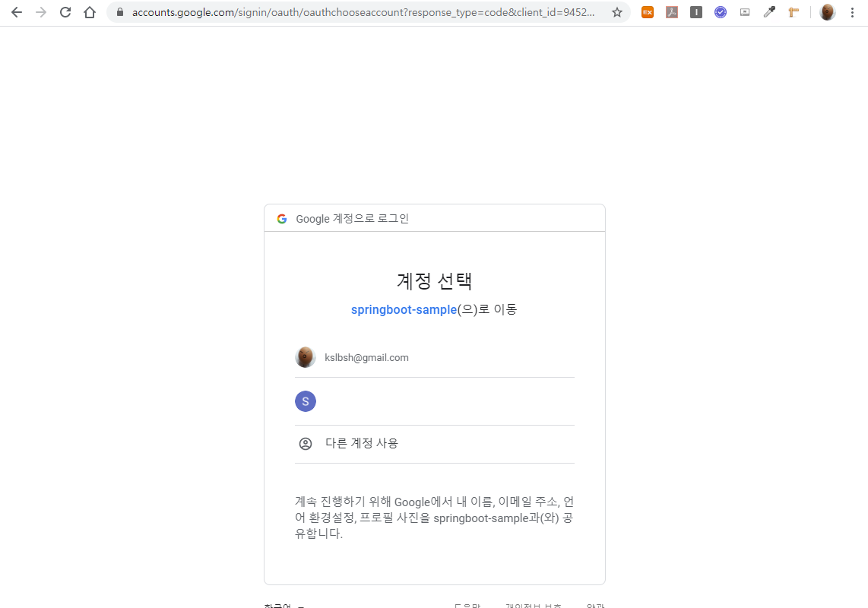Activate the eyedropper color picker extension
Image resolution: width=868 pixels, height=608 pixels.
769,12
